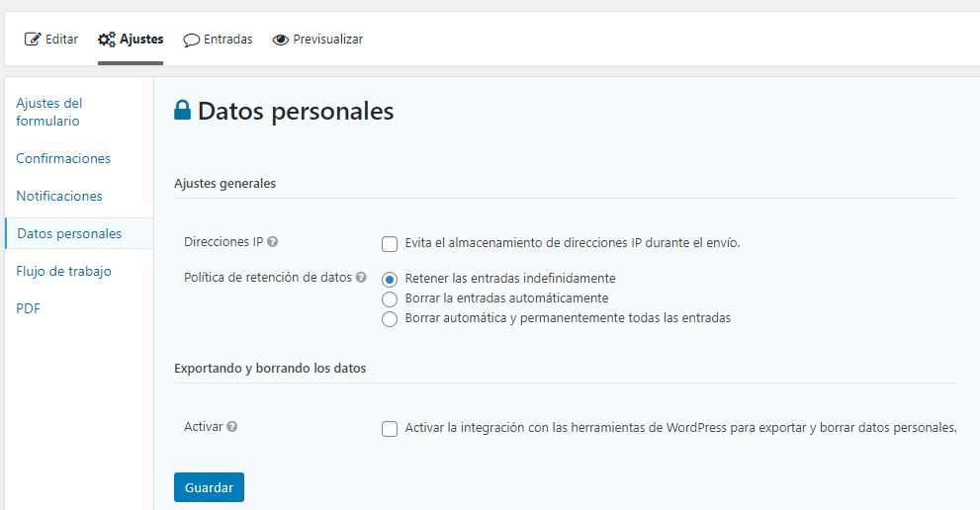Choose Borrar automática y permanentemente todas
The height and width of the screenshot is (510, 980).
tap(390, 319)
